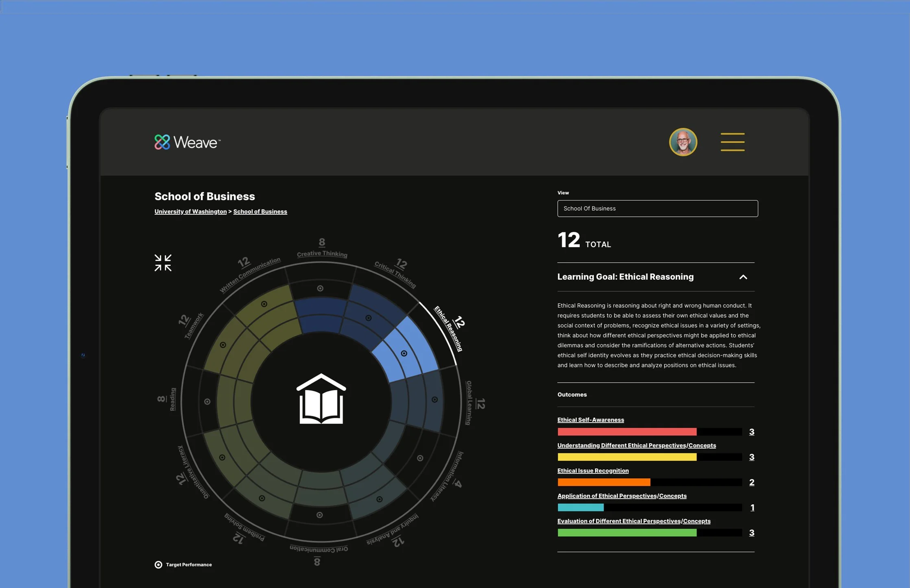Screen dimensions: 910x588
Task: Click score 3 beside Ethical Self-Awareness
Action: (752, 432)
